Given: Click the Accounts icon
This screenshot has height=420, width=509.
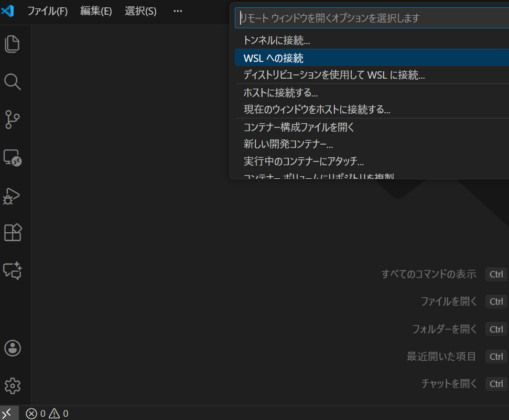Looking at the screenshot, I should [12, 348].
